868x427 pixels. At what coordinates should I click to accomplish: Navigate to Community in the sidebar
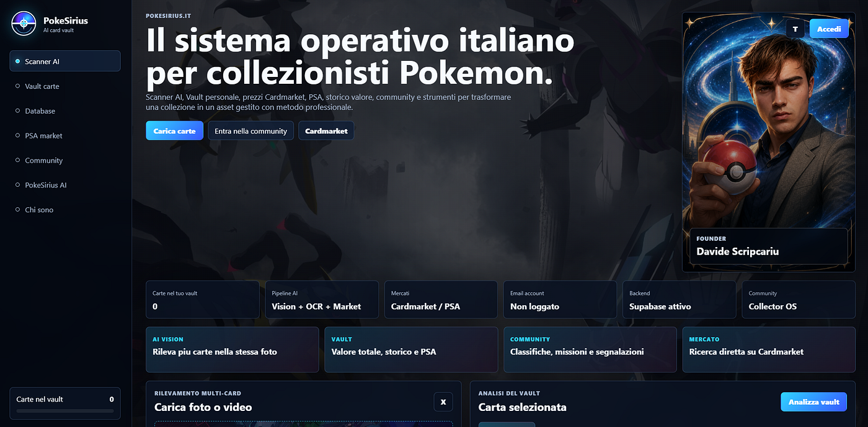(65, 160)
